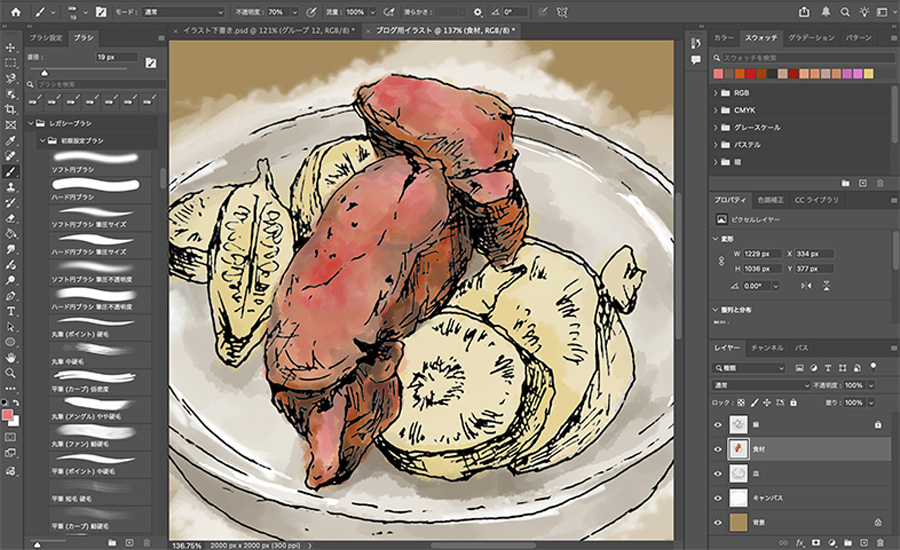Toggle visibility of the 背景 layer
This screenshot has height=550, width=900.
(718, 522)
